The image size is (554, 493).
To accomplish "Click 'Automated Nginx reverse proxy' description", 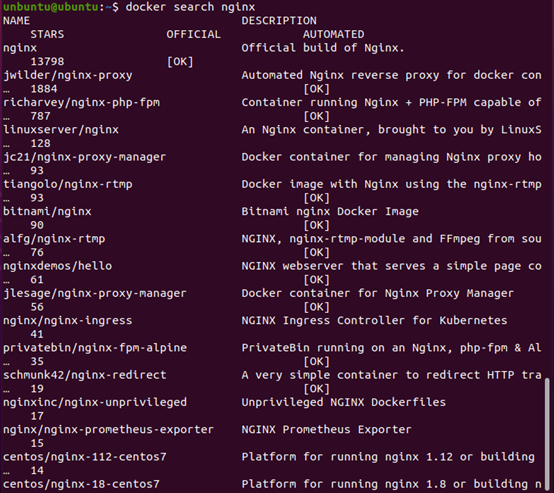I will pos(341,76).
